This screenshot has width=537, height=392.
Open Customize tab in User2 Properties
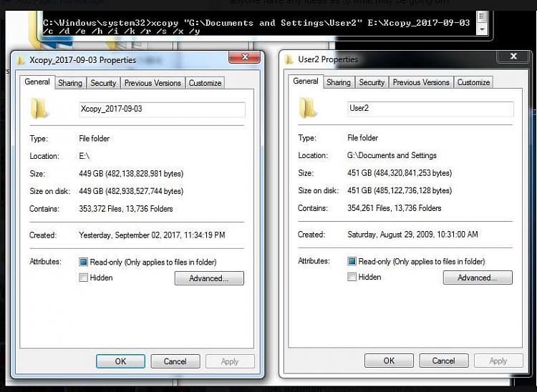point(474,82)
